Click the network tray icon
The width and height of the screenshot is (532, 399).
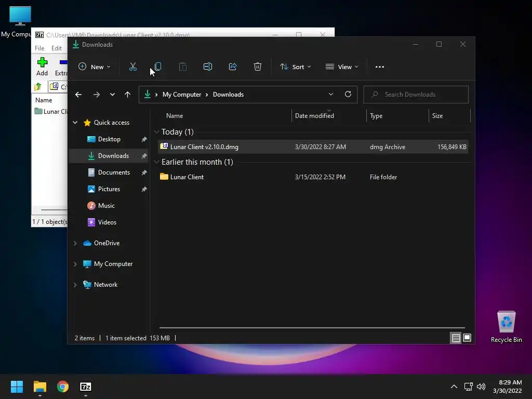tap(469, 387)
